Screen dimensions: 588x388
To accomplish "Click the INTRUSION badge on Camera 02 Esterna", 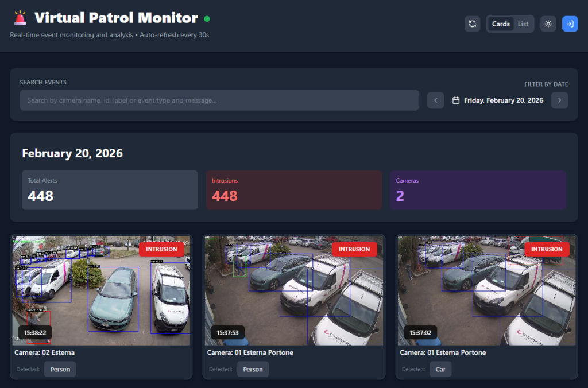I will (161, 249).
